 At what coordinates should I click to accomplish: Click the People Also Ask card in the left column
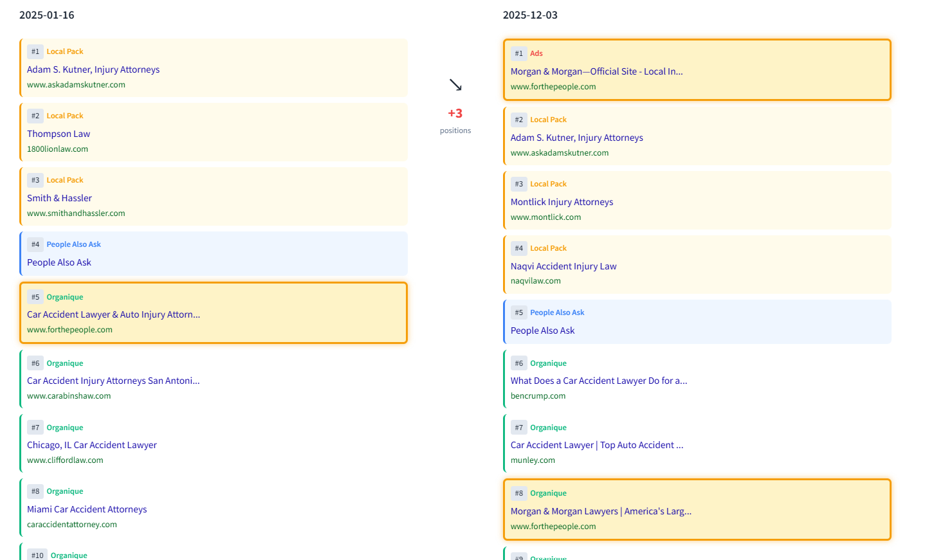click(214, 254)
